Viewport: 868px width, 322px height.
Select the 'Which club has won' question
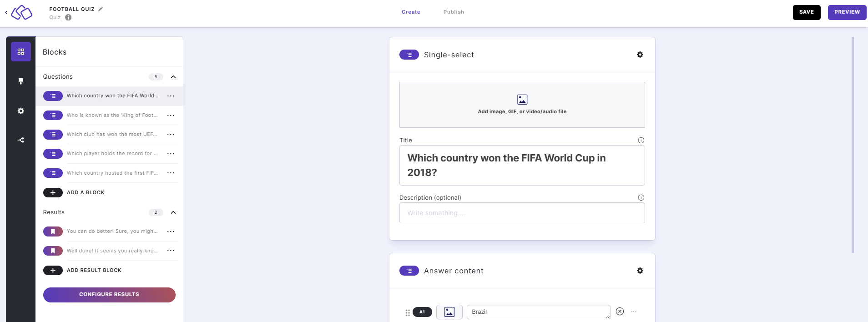[111, 135]
